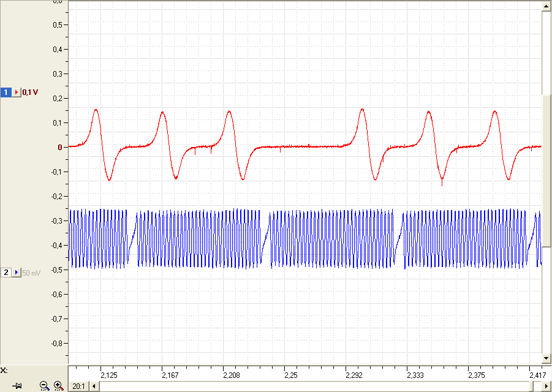Click the X: label
The height and width of the screenshot is (392, 552).
[x=4, y=370]
